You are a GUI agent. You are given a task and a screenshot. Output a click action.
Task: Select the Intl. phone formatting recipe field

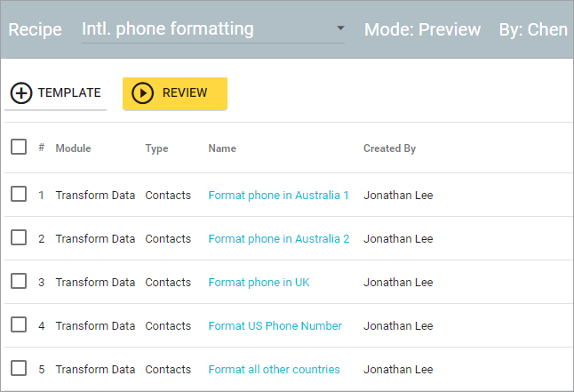(x=212, y=30)
